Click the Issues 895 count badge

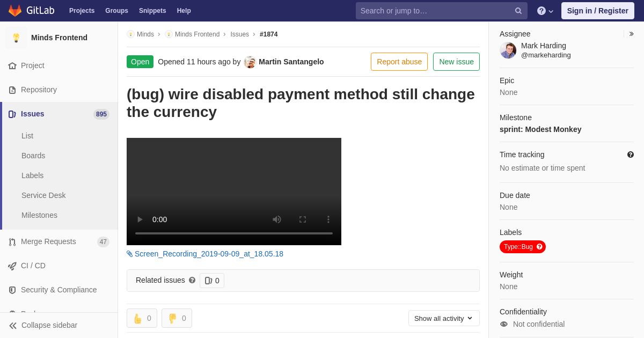[x=101, y=114]
